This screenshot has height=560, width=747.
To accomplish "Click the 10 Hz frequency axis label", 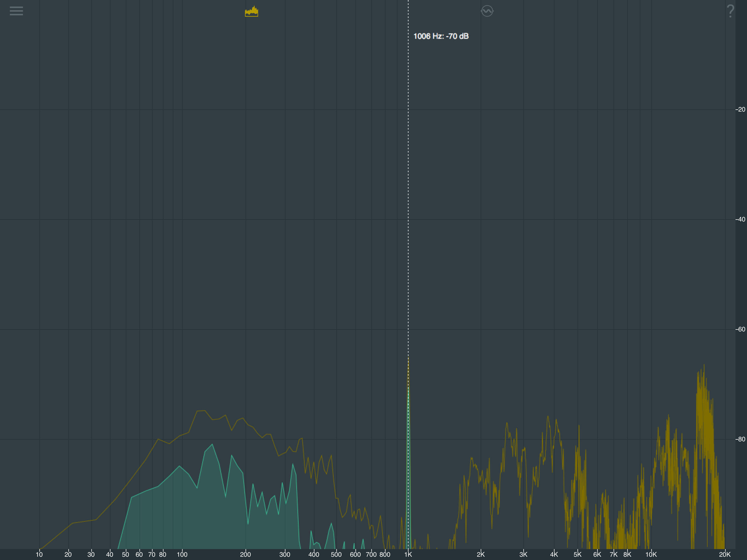I will pyautogui.click(x=39, y=554).
